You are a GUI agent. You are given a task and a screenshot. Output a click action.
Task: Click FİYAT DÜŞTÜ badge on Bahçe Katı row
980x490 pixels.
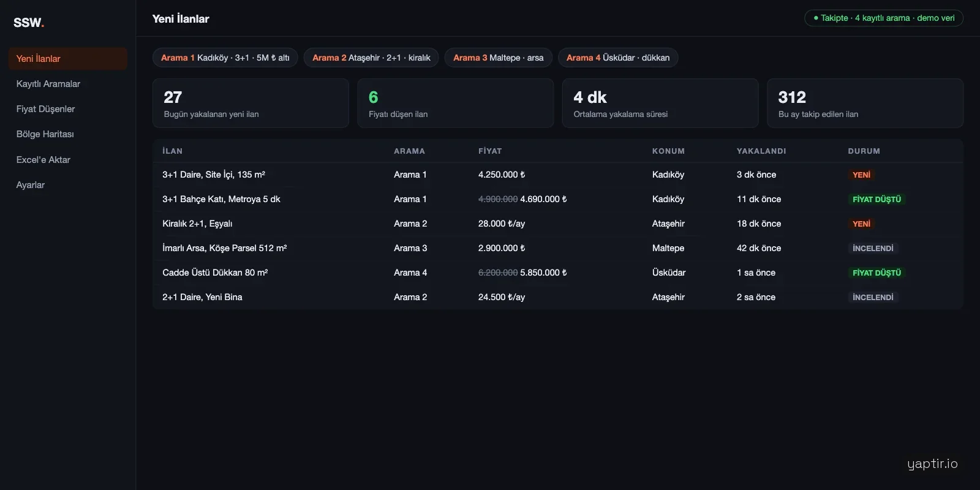(876, 199)
